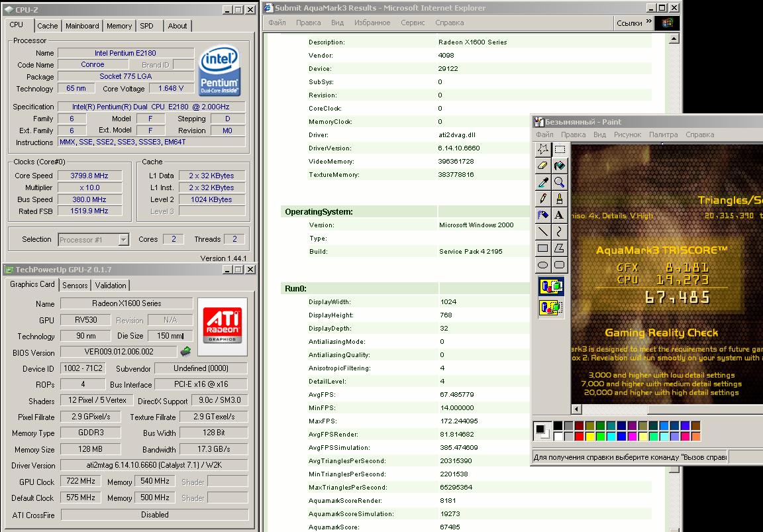The width and height of the screenshot is (763, 532).
Task: Choose the Ellipse tool in Paint
Action: 542,265
